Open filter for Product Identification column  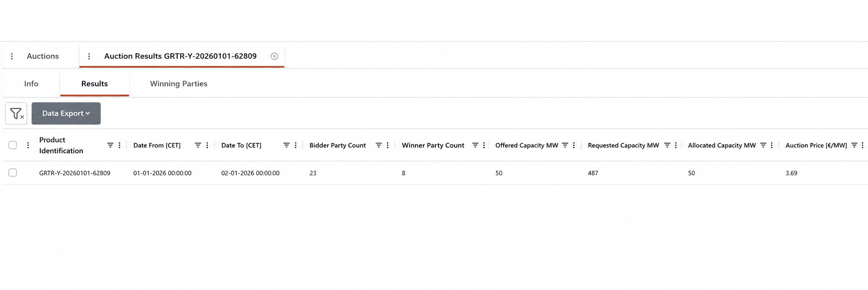click(110, 145)
